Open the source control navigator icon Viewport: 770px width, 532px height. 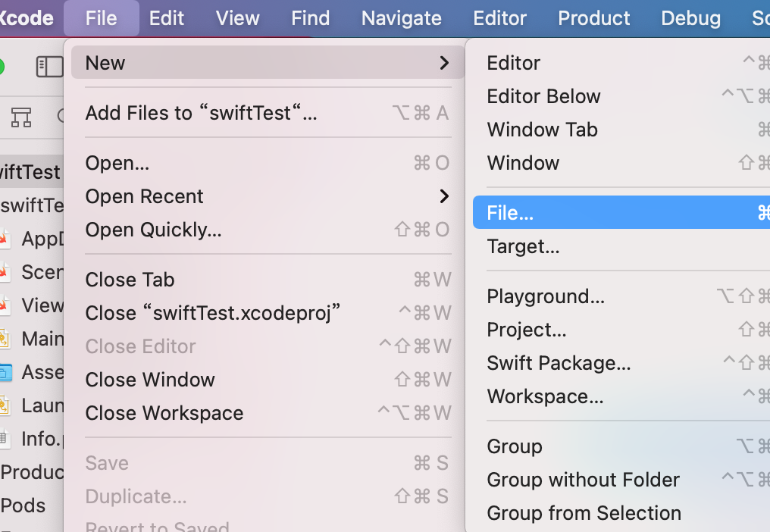click(21, 117)
